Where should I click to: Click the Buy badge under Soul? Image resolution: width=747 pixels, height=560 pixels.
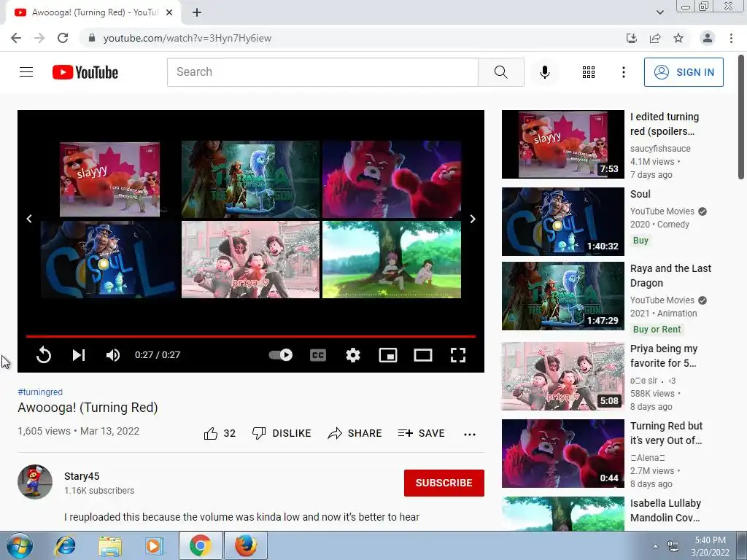click(x=640, y=241)
